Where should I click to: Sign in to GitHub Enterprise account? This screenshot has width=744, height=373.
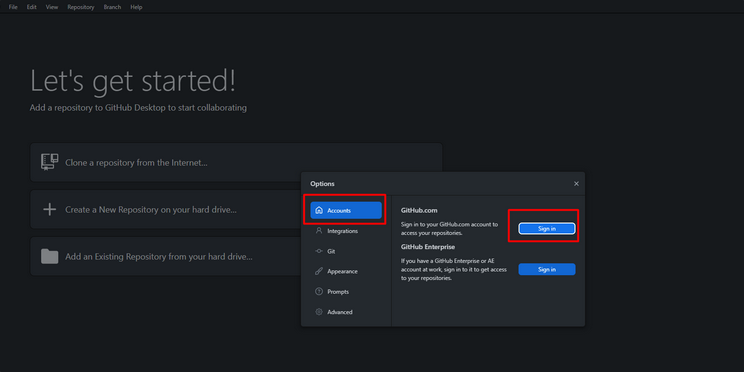(x=547, y=270)
